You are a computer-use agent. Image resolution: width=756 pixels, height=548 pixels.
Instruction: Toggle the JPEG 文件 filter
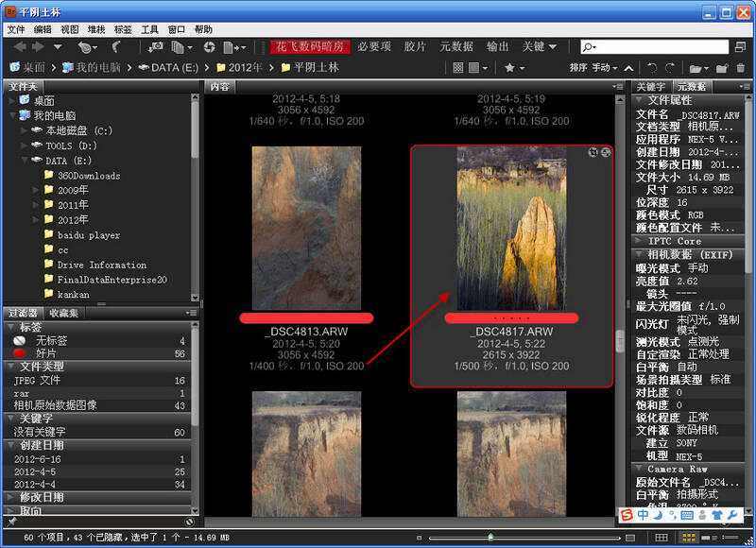click(100, 380)
